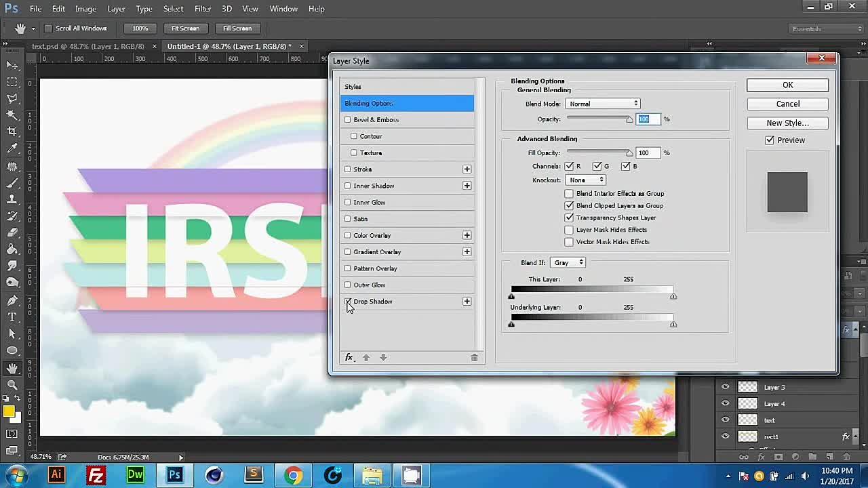Check Blend Interior Effects as Group
This screenshot has width=868, height=488.
[569, 193]
